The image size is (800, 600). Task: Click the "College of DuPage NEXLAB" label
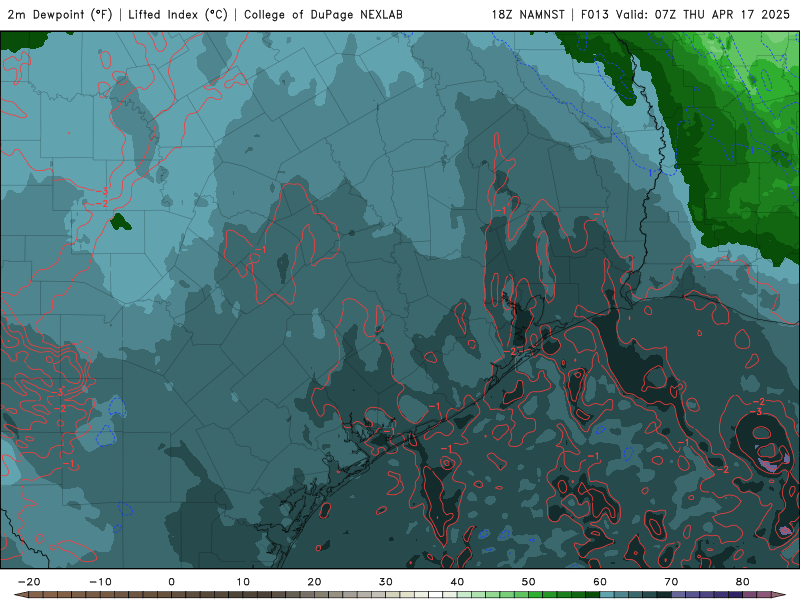click(x=323, y=15)
